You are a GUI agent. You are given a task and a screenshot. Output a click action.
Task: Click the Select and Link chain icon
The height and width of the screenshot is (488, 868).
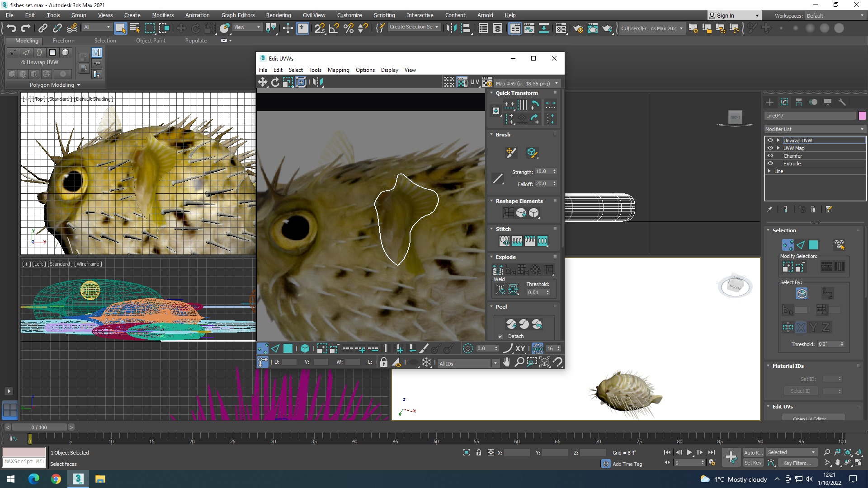pyautogui.click(x=43, y=28)
